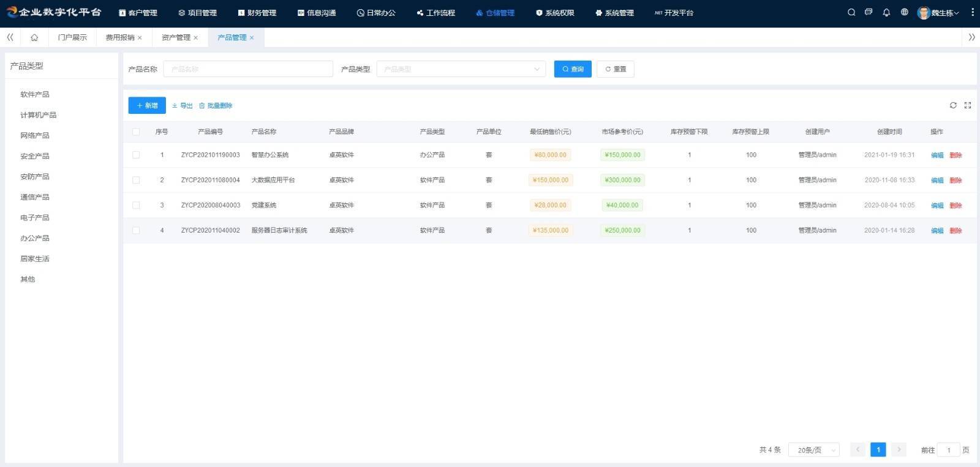Edit the 大数据应用平台 row
Screen dimensions: 980x467
pos(937,181)
